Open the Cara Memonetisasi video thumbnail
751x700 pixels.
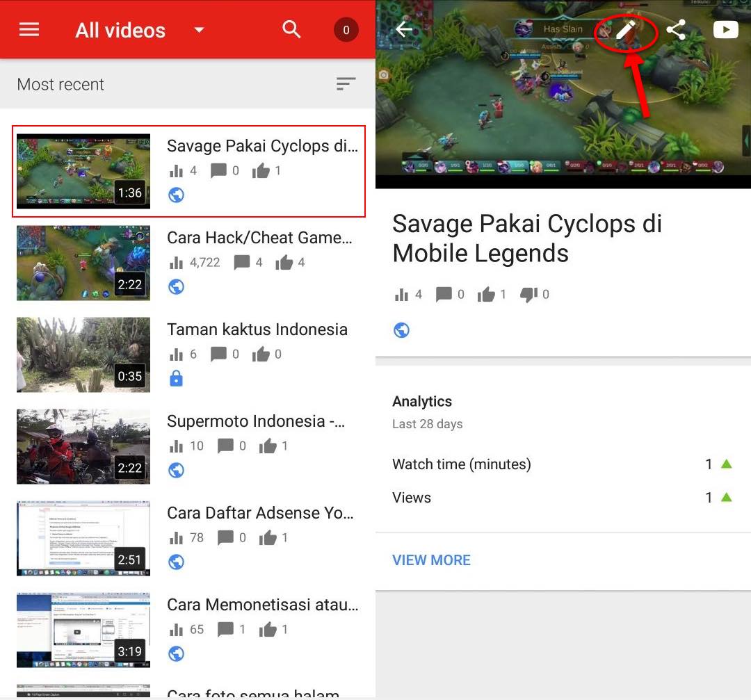click(x=83, y=630)
